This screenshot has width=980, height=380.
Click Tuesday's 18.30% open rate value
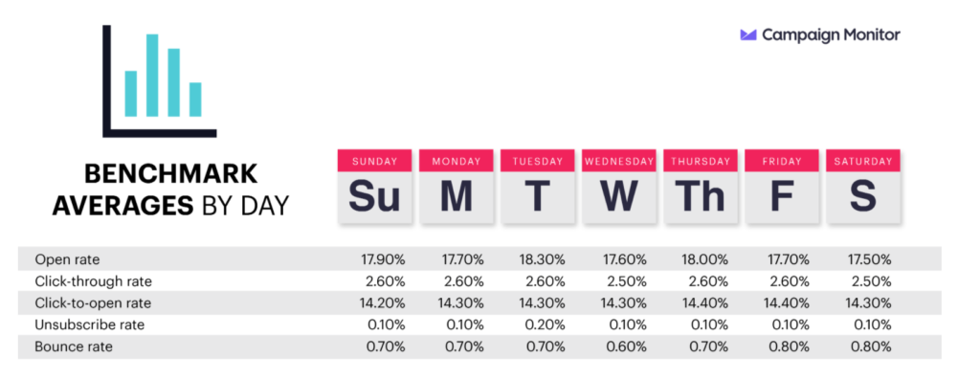[x=542, y=259]
